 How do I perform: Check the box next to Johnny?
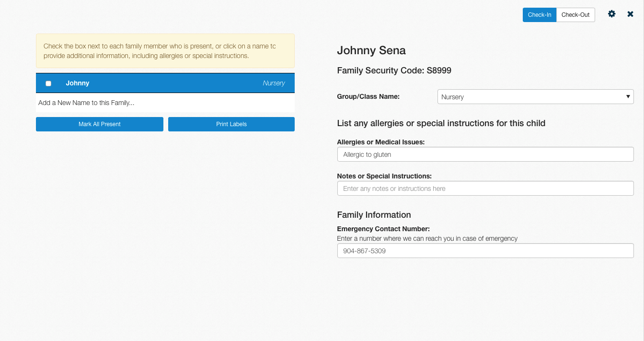coord(48,83)
